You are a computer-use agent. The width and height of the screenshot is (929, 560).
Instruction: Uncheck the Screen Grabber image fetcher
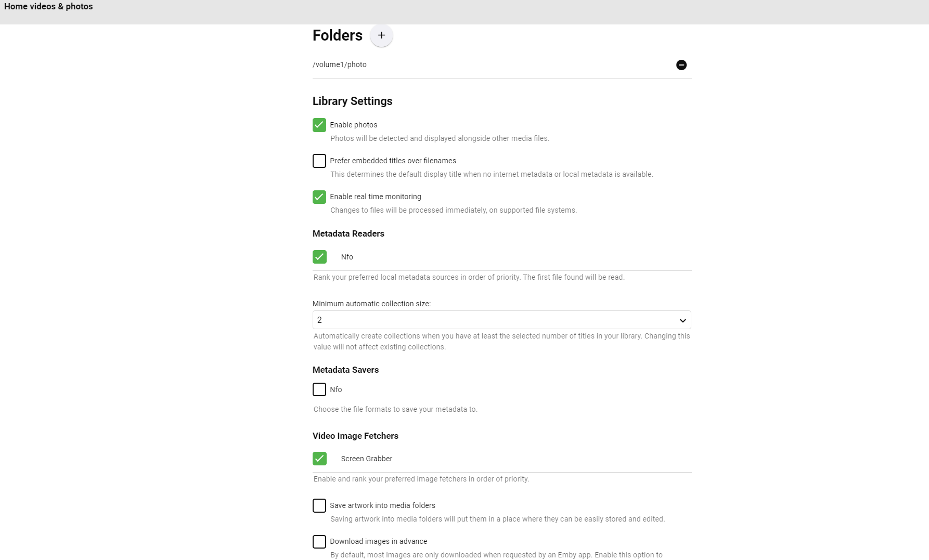coord(319,459)
